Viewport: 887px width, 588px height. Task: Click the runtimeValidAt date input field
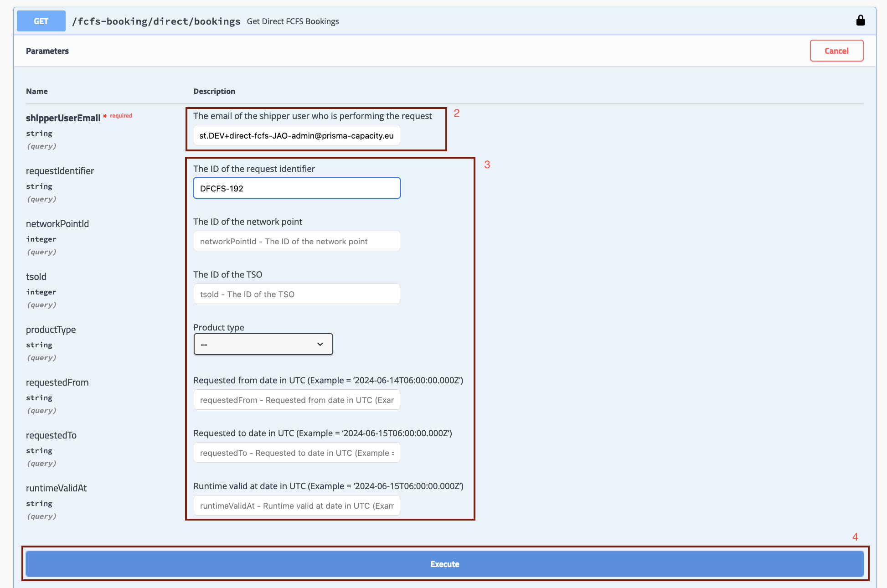pyautogui.click(x=297, y=505)
